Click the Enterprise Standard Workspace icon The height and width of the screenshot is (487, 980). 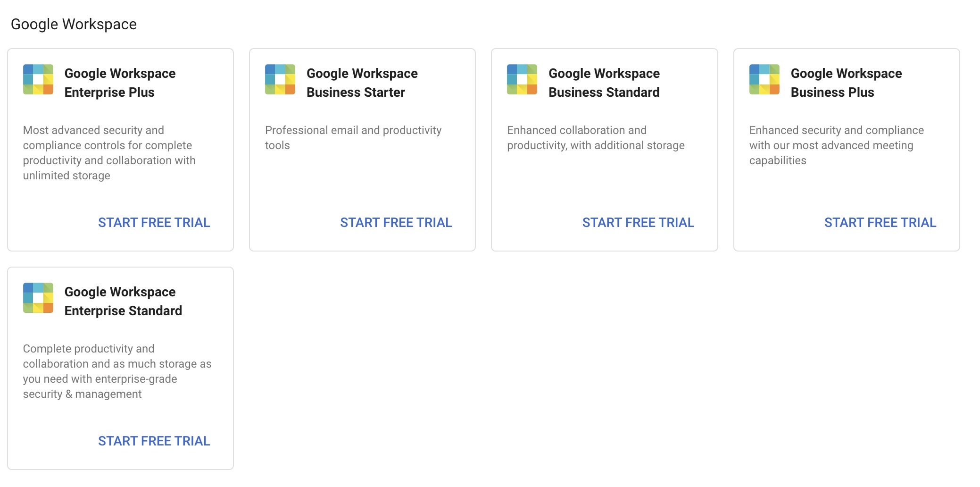38,298
